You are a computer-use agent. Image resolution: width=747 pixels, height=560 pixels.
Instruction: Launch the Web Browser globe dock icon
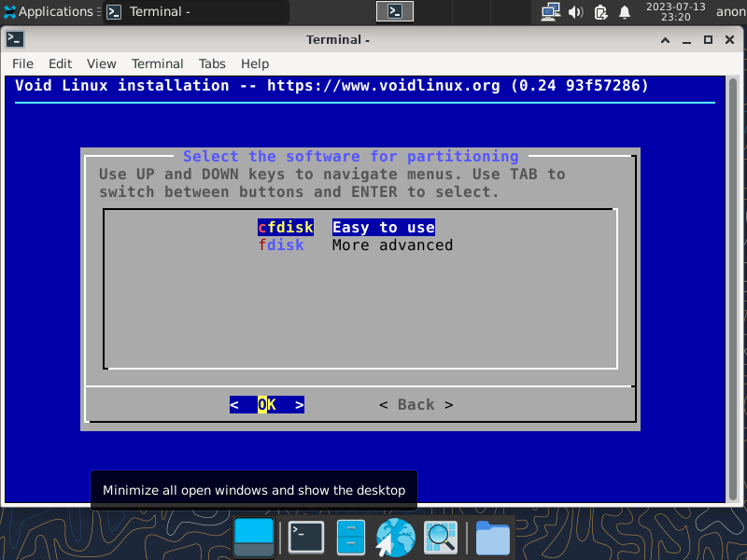coord(395,538)
